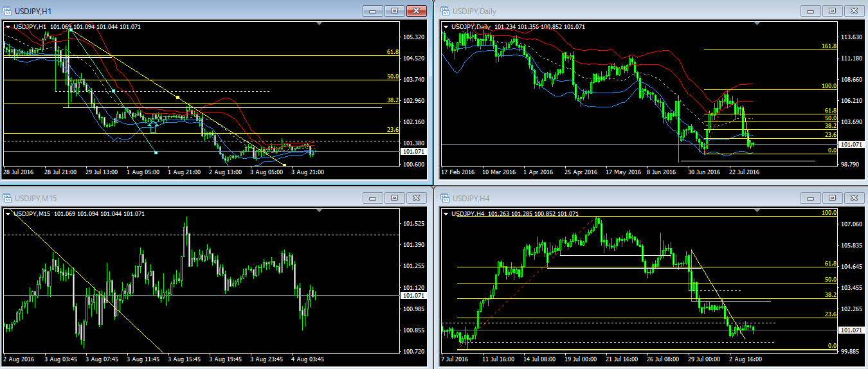Expand one-click trading arrow on M15 chart
This screenshot has width=868, height=369.
click(8, 213)
